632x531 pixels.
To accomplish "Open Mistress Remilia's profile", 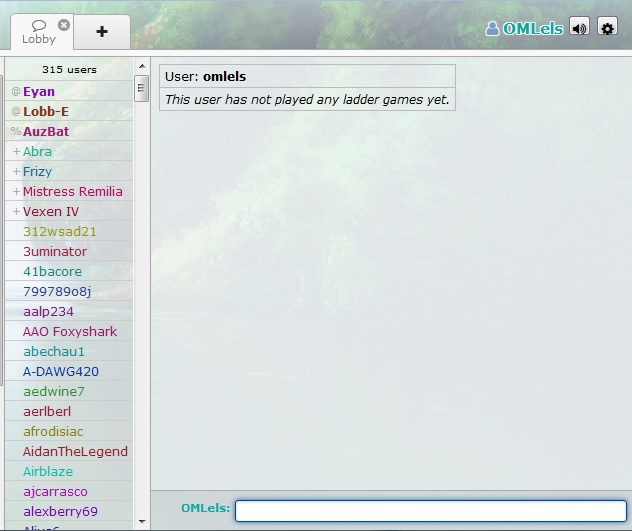I will pos(69,191).
